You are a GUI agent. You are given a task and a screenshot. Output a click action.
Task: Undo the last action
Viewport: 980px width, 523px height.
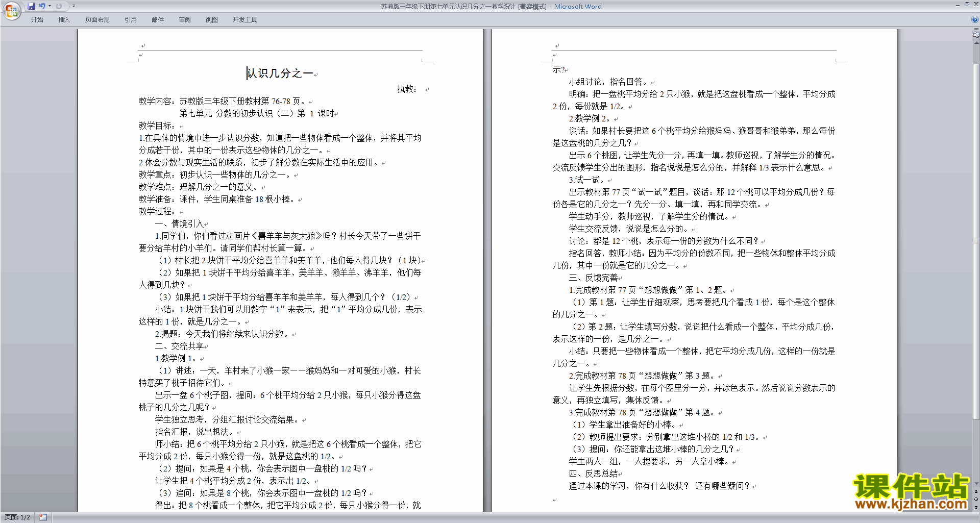coord(42,6)
